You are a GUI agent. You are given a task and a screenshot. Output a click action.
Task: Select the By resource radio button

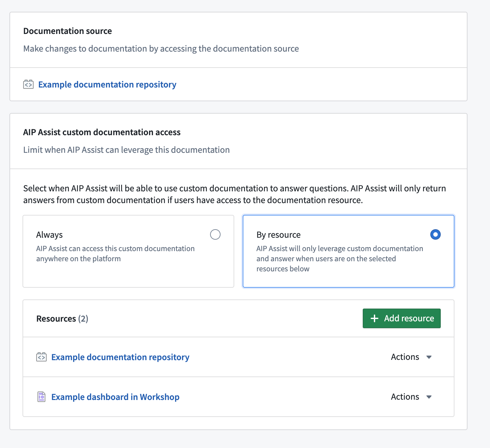pyautogui.click(x=436, y=234)
